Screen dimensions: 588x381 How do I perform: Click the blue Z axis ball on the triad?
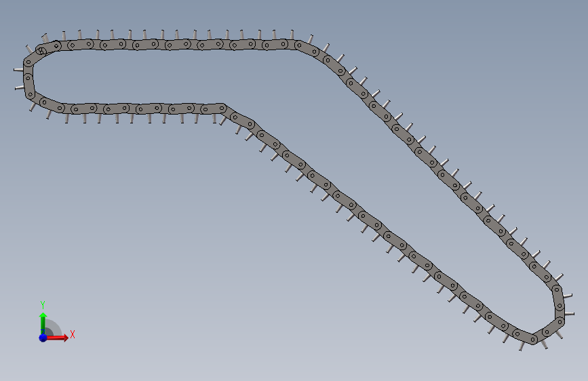pyautogui.click(x=43, y=338)
